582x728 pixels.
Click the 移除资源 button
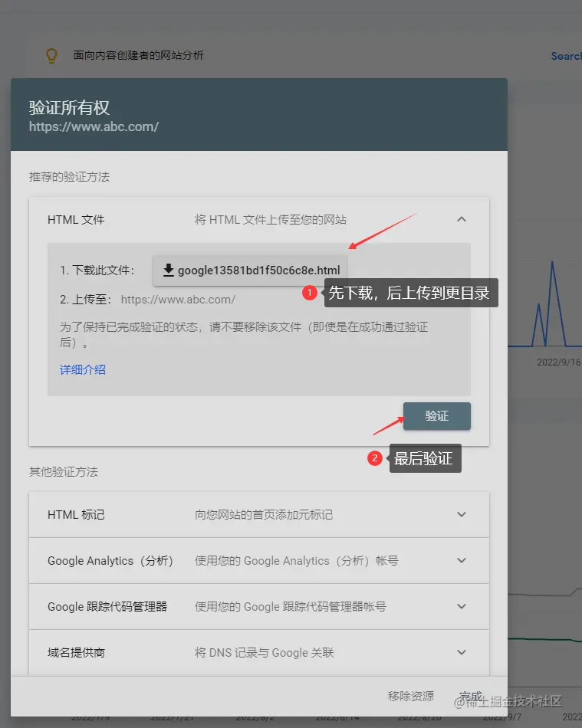click(x=410, y=696)
